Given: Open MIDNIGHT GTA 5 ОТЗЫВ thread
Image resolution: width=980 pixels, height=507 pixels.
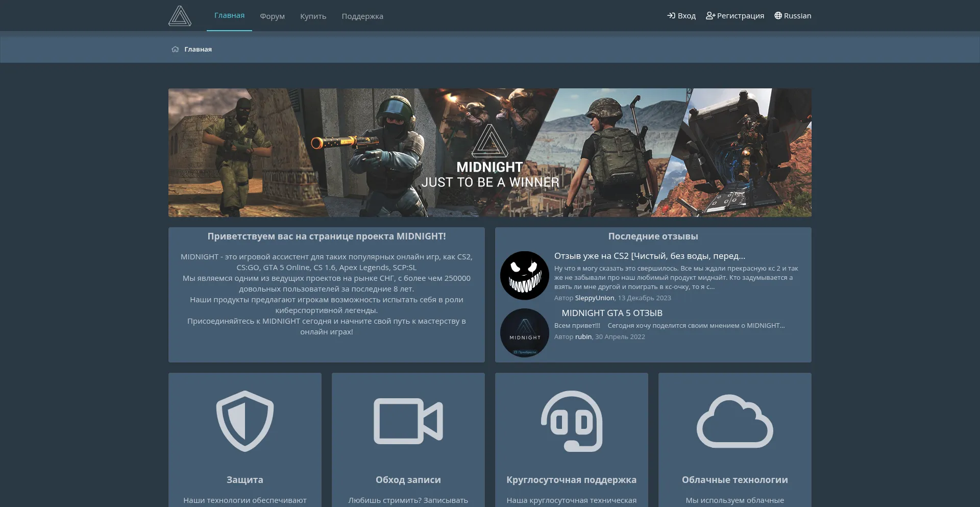Looking at the screenshot, I should click(x=612, y=313).
